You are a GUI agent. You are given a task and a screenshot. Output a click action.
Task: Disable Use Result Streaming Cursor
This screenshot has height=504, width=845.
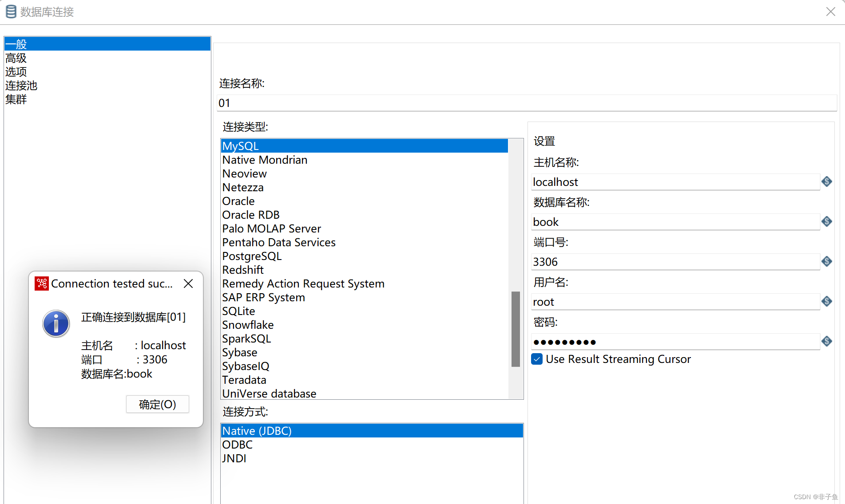[536, 359]
